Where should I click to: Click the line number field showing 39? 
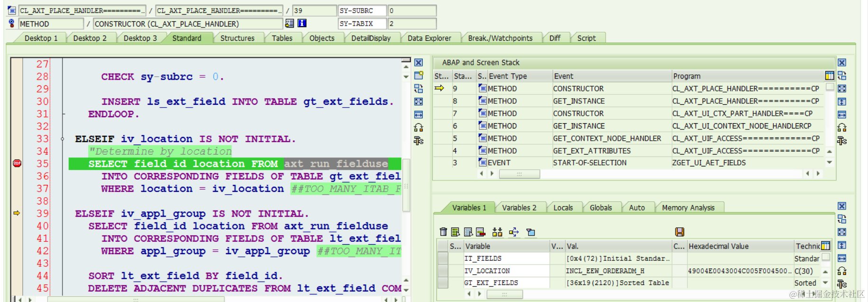(x=314, y=10)
